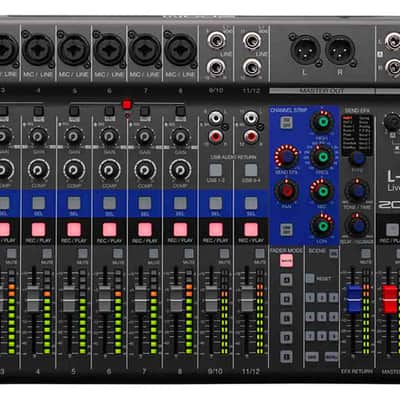
Task: Click the red RCA jack on 11/12
Action: click(x=251, y=136)
